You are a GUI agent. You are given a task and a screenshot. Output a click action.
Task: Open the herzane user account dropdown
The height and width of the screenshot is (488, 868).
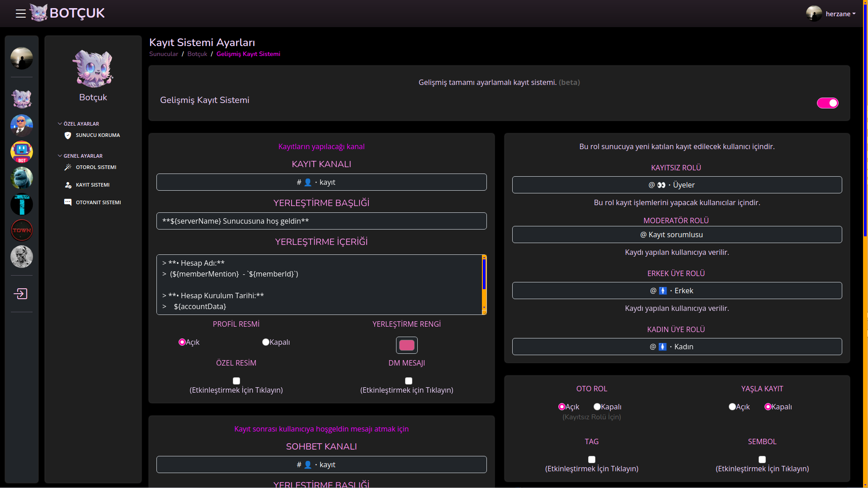pos(832,14)
